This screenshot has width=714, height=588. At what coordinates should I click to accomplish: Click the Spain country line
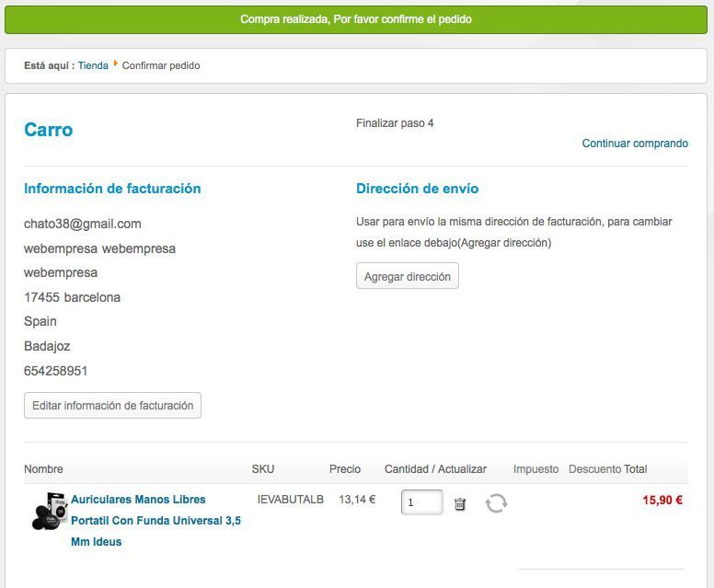coord(40,321)
